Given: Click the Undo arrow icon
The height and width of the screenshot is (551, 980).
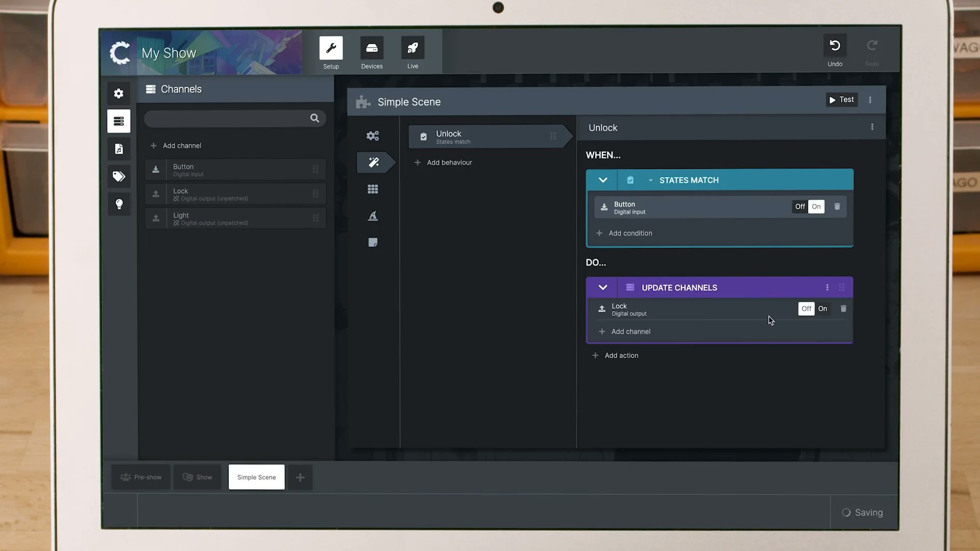Looking at the screenshot, I should 835,46.
